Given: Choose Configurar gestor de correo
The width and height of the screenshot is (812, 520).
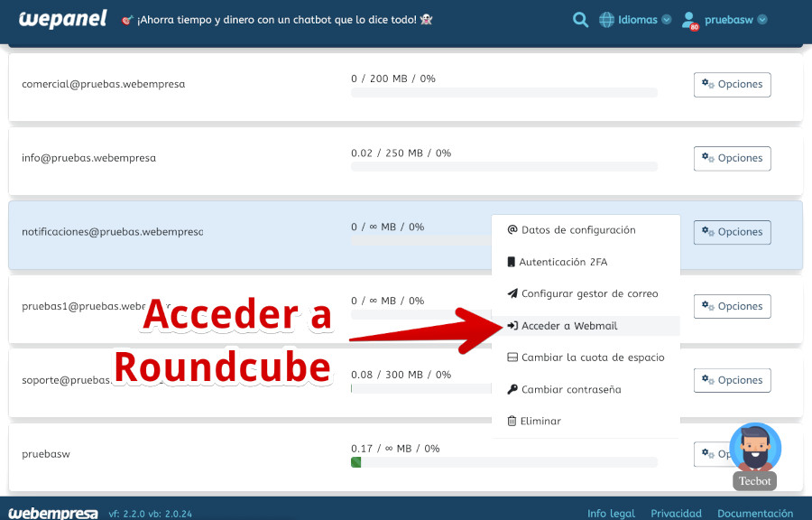Looking at the screenshot, I should tap(586, 293).
